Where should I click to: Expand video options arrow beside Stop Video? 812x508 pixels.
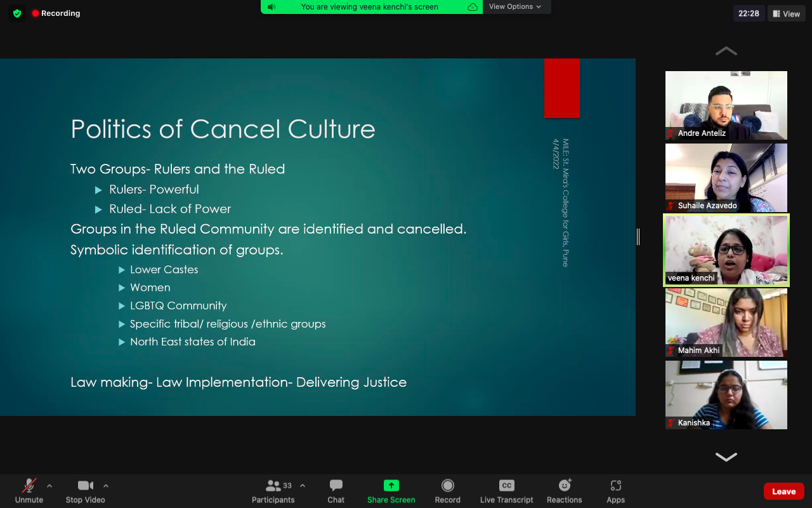click(106, 486)
